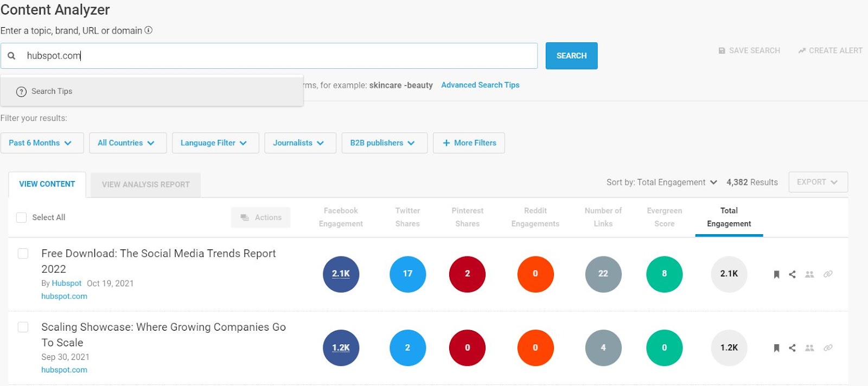Viewport: 868px width, 386px height.
Task: Open Sort by Total Engagement dropdown
Action: point(662,182)
